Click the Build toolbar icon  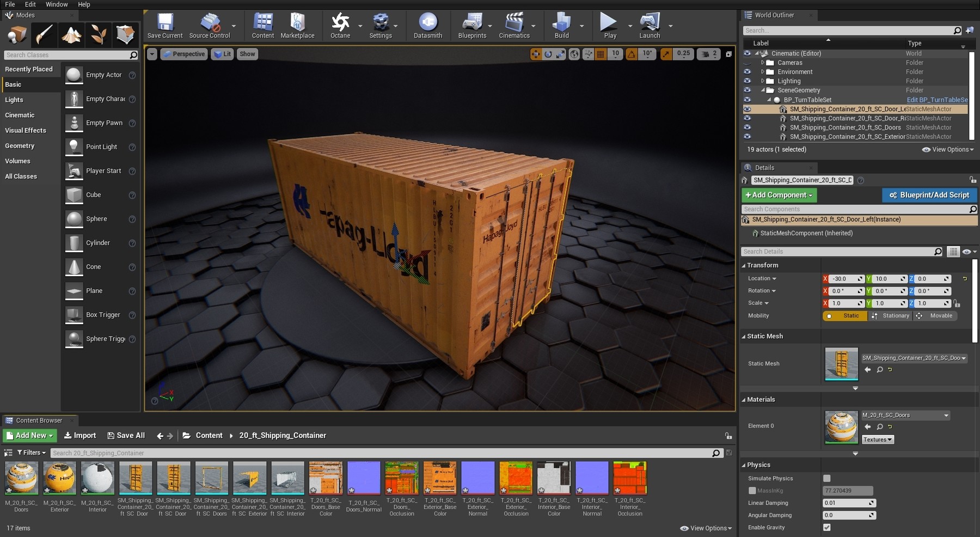561,26
